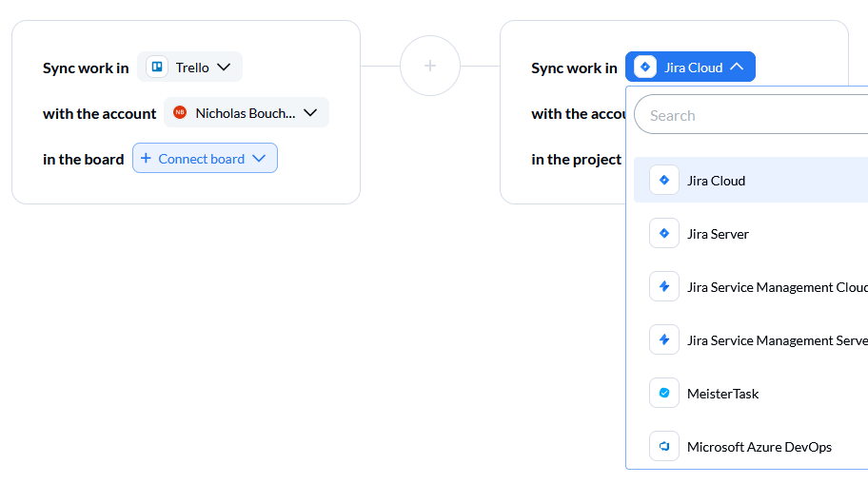Expand the Trello dropdown chevron
This screenshot has width=868, height=503.
224,67
